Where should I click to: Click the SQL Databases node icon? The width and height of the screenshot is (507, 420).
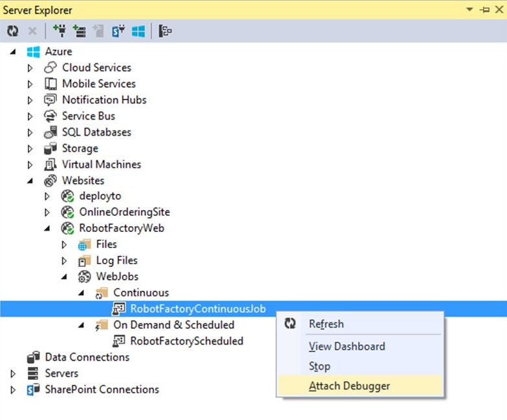[50, 132]
